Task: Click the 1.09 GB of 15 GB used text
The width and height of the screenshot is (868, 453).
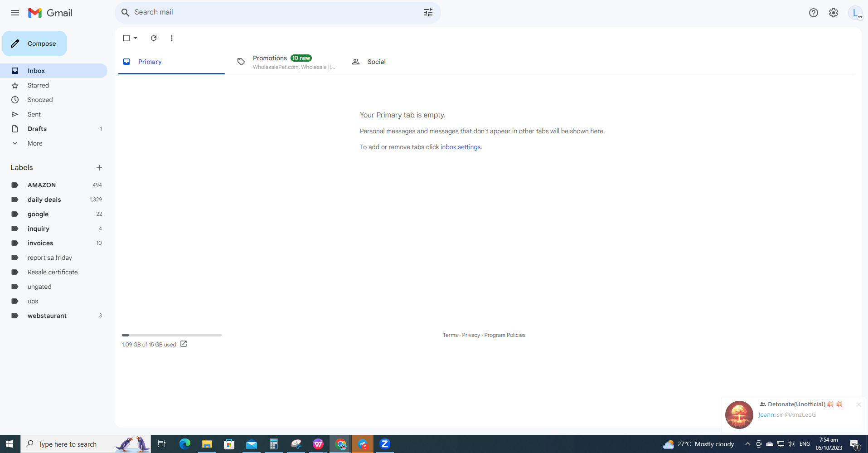Action: click(x=149, y=345)
